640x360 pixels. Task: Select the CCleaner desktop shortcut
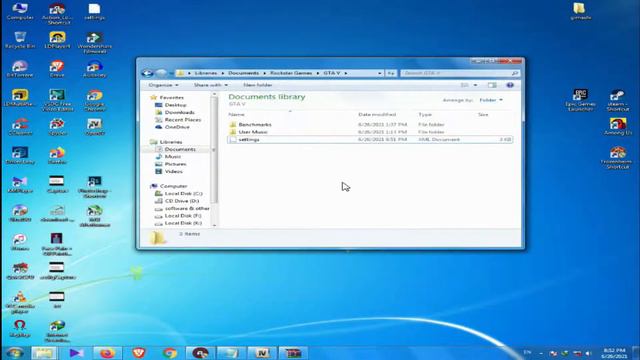tap(20, 127)
